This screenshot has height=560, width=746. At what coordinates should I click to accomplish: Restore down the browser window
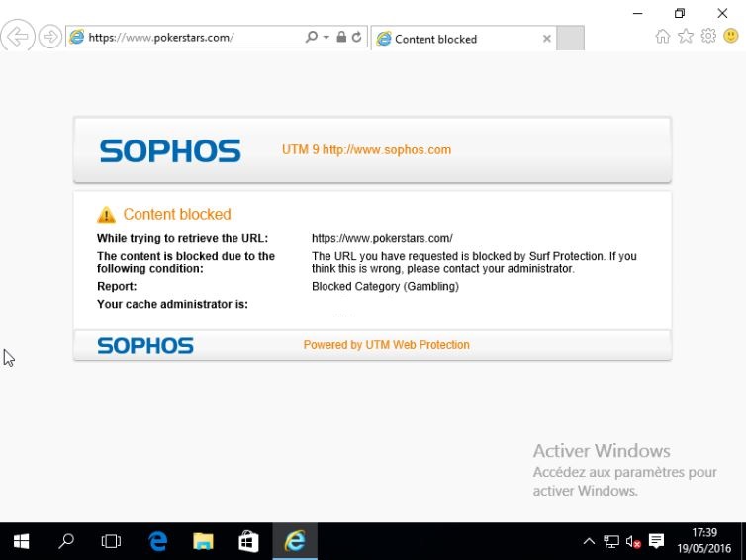[x=680, y=13]
